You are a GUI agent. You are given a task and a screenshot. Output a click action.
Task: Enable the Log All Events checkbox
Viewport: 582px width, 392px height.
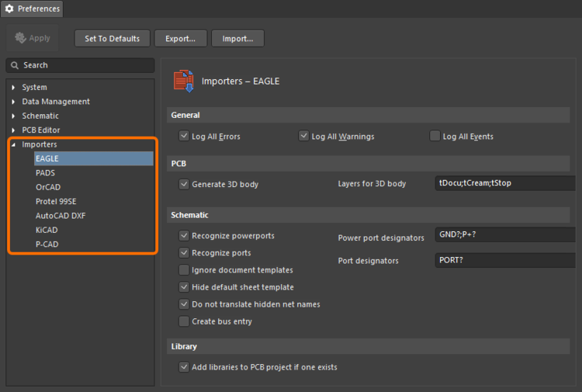tap(435, 136)
